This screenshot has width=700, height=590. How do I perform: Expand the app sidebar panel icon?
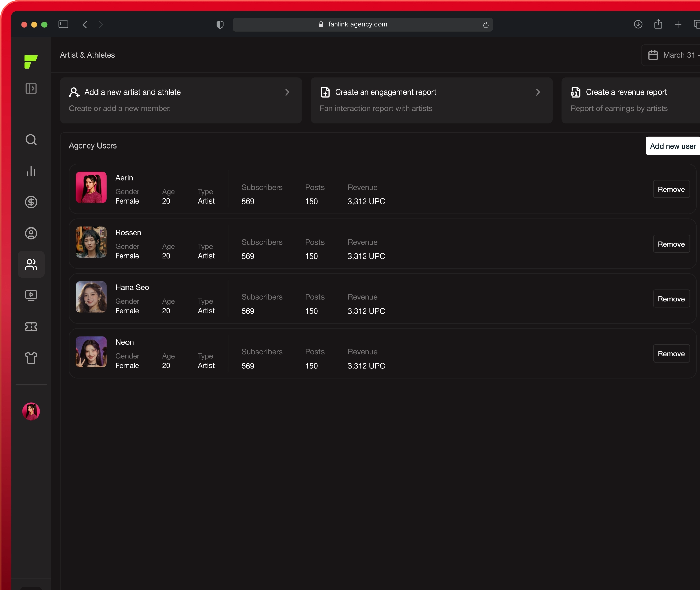pos(31,88)
